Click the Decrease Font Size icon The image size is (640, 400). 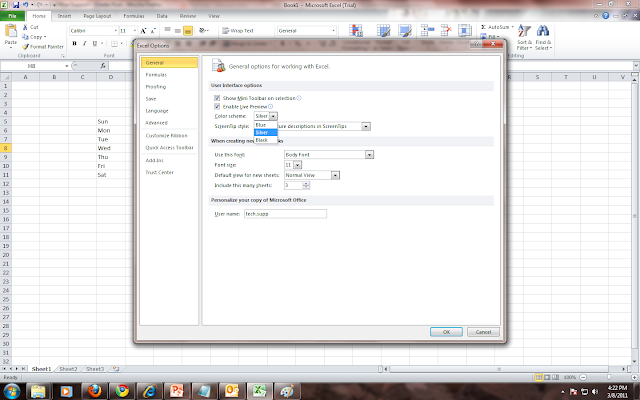click(x=153, y=31)
